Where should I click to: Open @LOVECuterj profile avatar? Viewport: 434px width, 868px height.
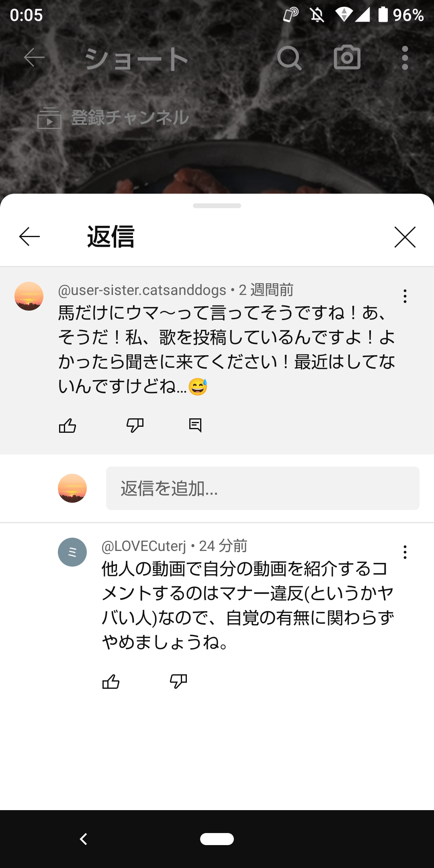click(x=72, y=552)
